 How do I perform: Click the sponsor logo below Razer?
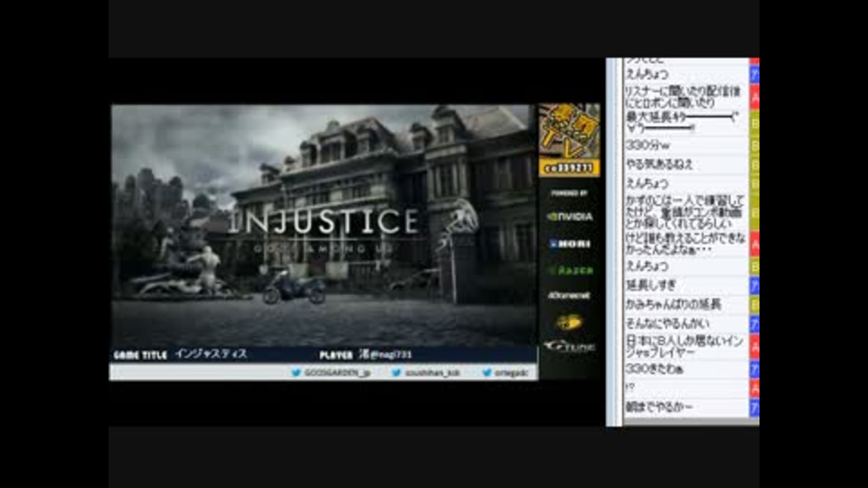[x=569, y=296]
